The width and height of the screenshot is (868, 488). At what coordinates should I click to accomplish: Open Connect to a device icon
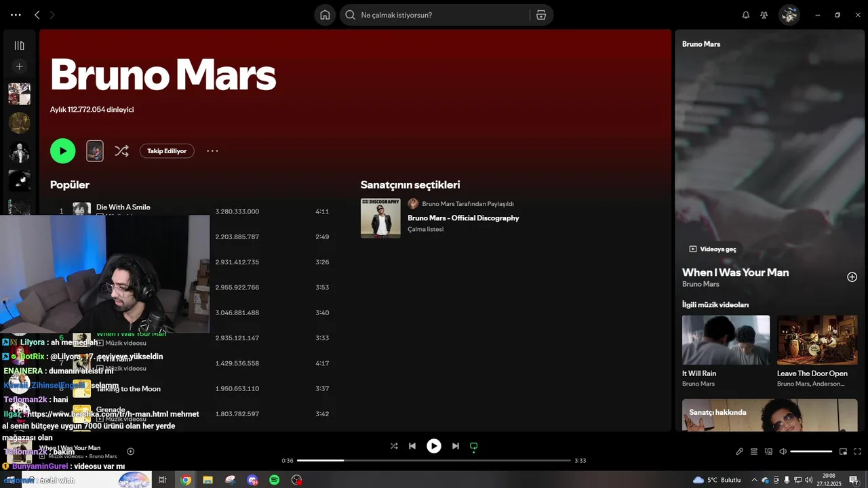coord(768,451)
